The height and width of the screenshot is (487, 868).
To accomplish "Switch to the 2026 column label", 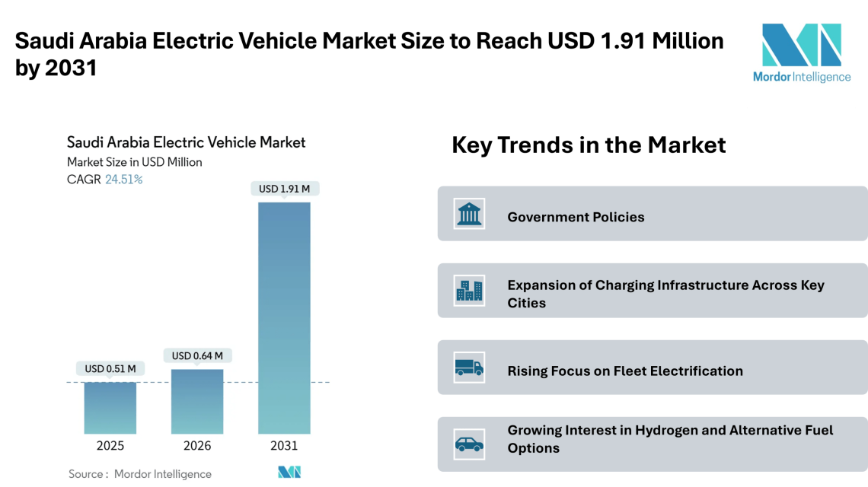I will pos(198,445).
